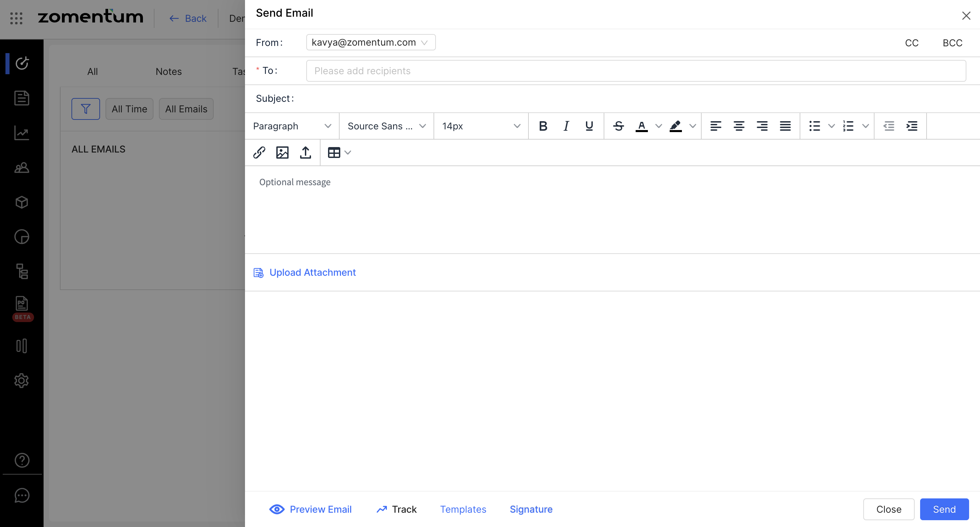This screenshot has width=980, height=527.
Task: Toggle underline formatting
Action: tap(589, 126)
